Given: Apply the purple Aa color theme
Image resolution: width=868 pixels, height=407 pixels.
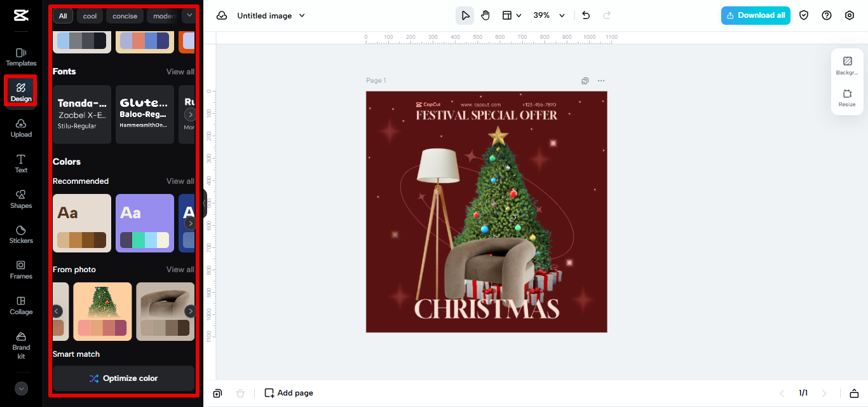Looking at the screenshot, I should pos(145,223).
